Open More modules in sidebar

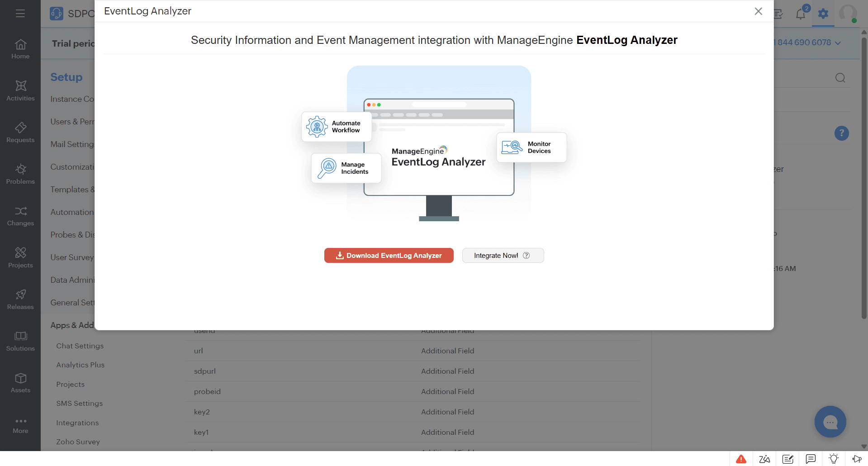coord(20,426)
